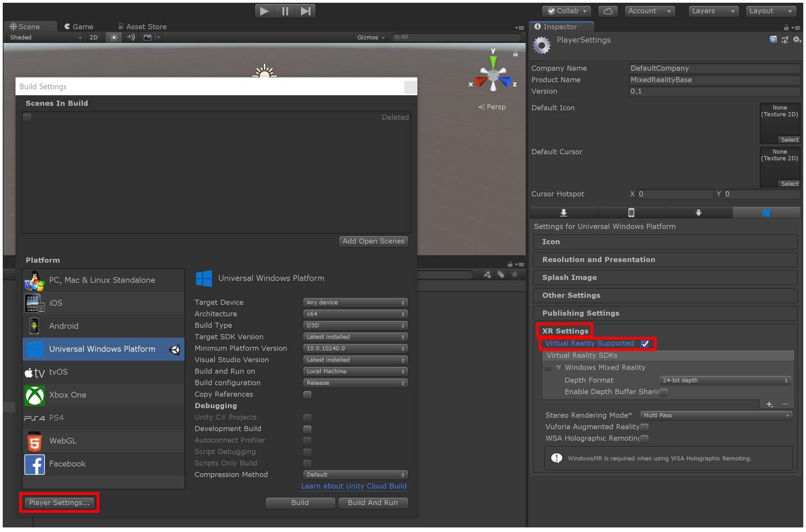Open the Learn about Unity Cloud Build link
The width and height of the screenshot is (806, 532).
tap(353, 486)
